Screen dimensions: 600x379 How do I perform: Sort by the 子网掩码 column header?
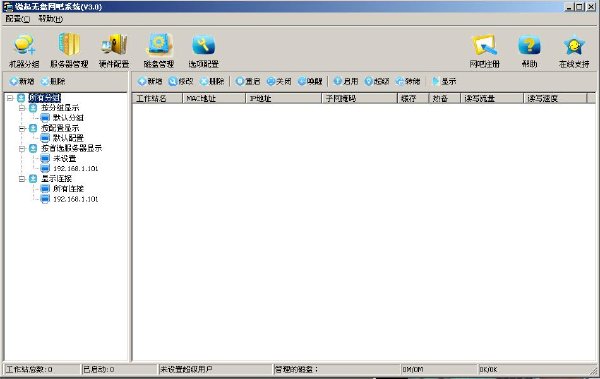[360, 98]
